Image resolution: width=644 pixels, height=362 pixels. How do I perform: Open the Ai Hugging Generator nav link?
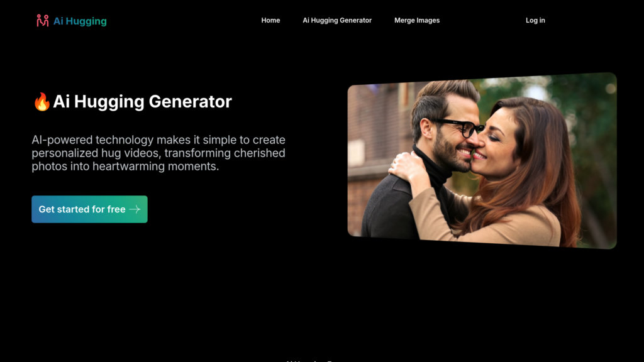coord(337,20)
